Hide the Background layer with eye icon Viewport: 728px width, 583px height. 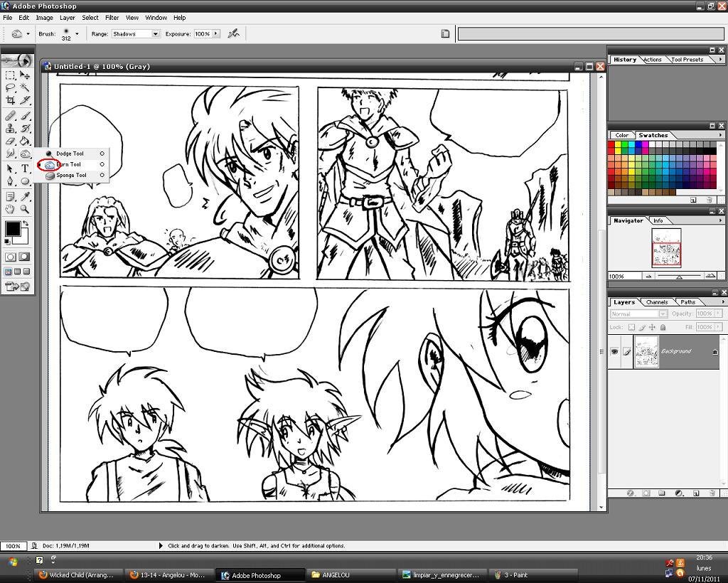(x=614, y=351)
